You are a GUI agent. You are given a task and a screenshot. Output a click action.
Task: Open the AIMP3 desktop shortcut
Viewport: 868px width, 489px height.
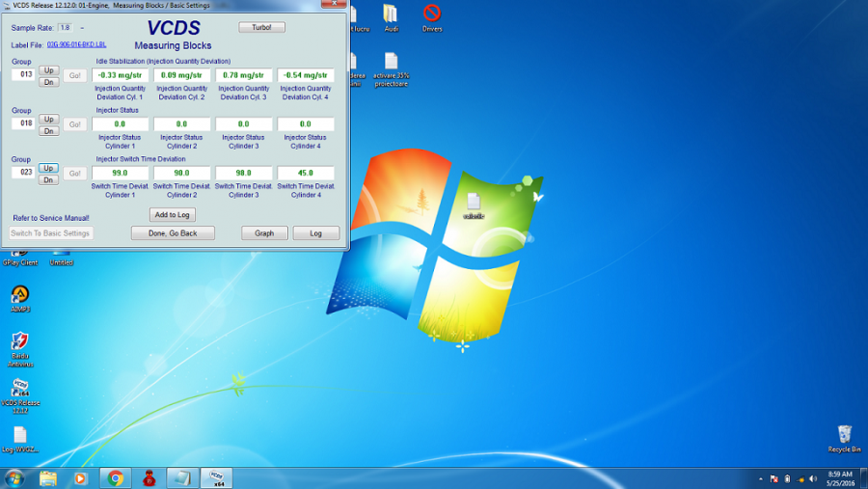[x=19, y=295]
